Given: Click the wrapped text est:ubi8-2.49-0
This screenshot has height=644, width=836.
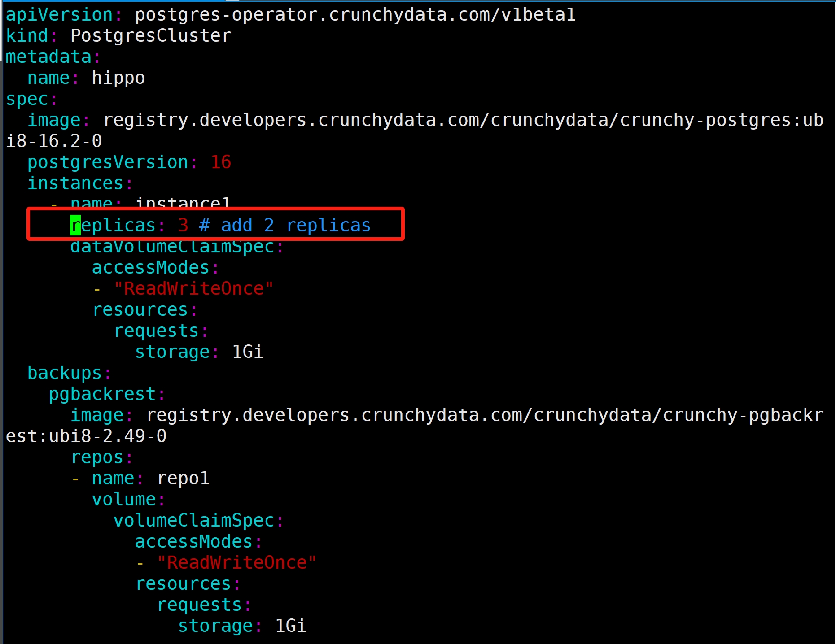Looking at the screenshot, I should 86,436.
